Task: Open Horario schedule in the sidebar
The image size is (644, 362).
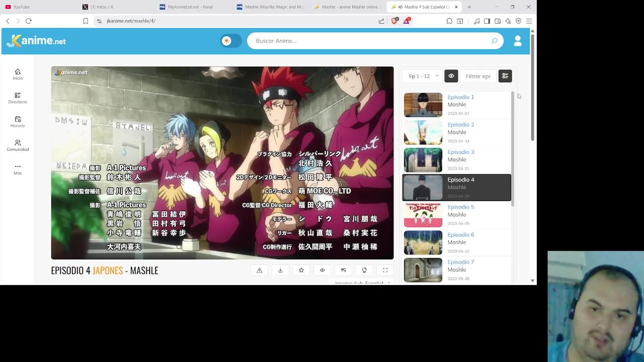Action: click(x=18, y=122)
